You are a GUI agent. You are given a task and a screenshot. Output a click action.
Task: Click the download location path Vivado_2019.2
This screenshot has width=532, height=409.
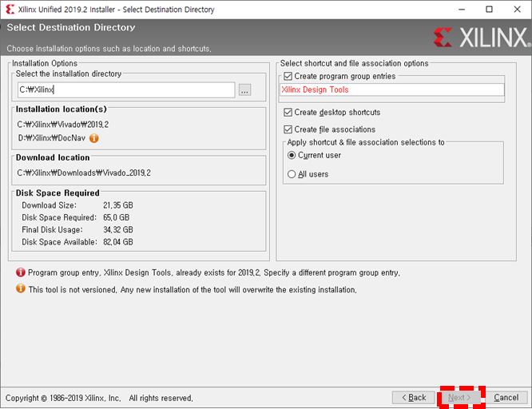pyautogui.click(x=84, y=173)
